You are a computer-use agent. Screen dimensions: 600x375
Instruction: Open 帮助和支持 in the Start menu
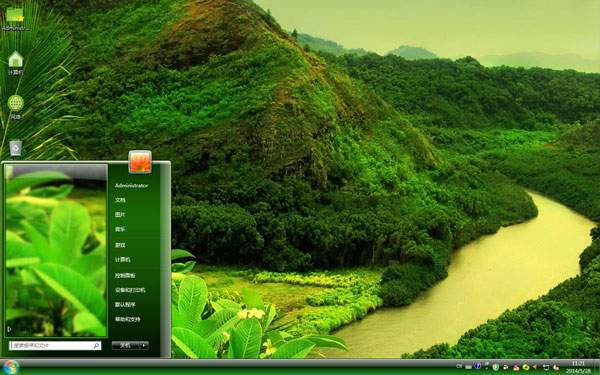pos(128,319)
